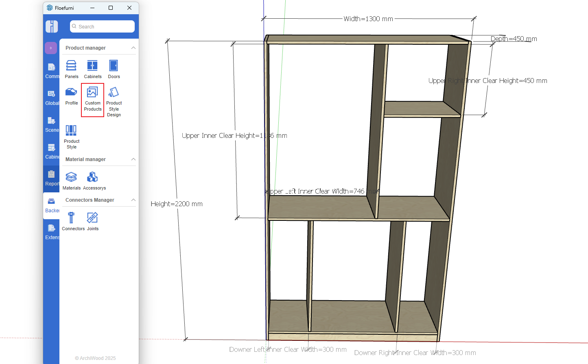Image resolution: width=588 pixels, height=364 pixels.
Task: Switch to the Scene sidebar tab
Action: (51, 124)
